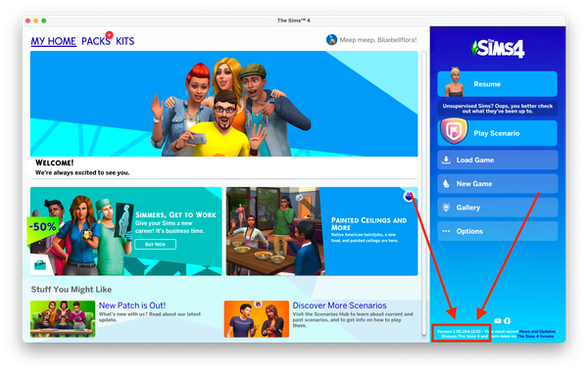Viewport: 588px width, 372px height.
Task: Click the profile avatar next to Bluebellflora
Action: pos(331,39)
